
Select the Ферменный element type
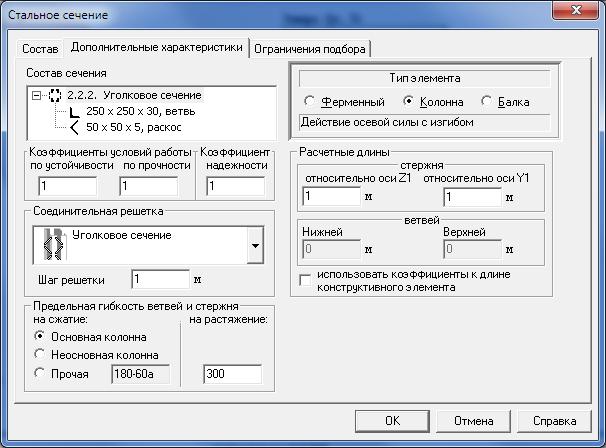coord(310,102)
